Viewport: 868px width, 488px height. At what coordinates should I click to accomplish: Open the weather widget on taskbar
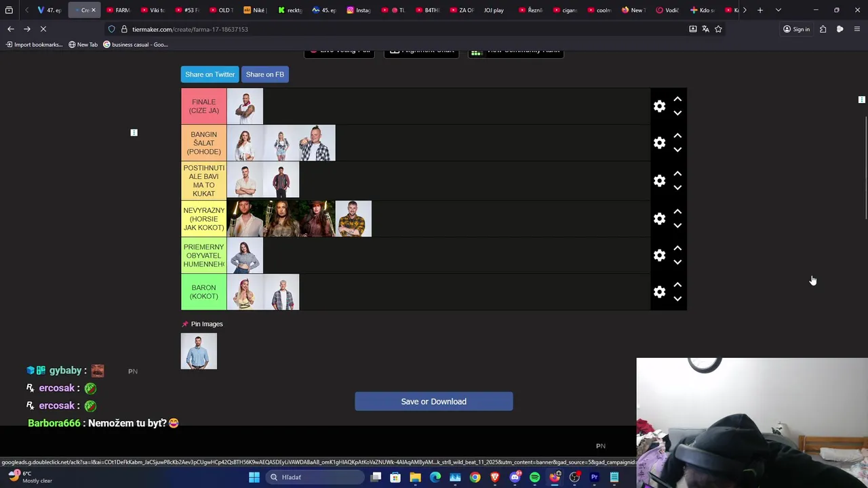pos(28,477)
